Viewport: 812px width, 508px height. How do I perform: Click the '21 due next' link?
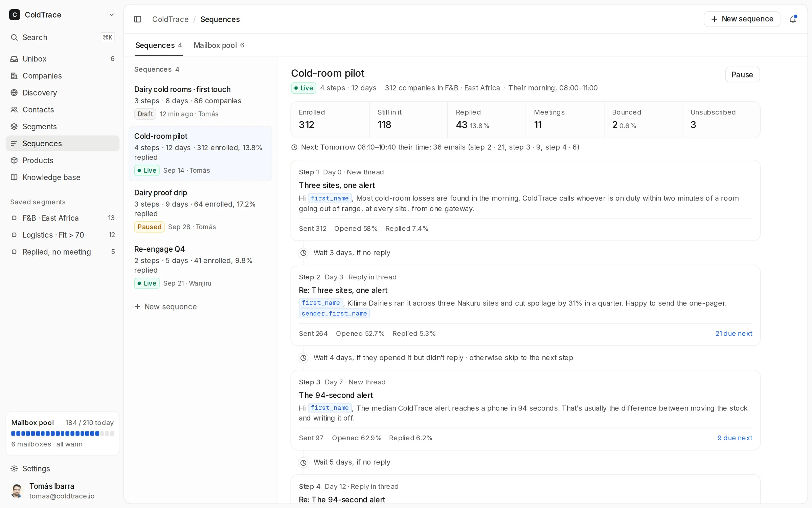[734, 334]
